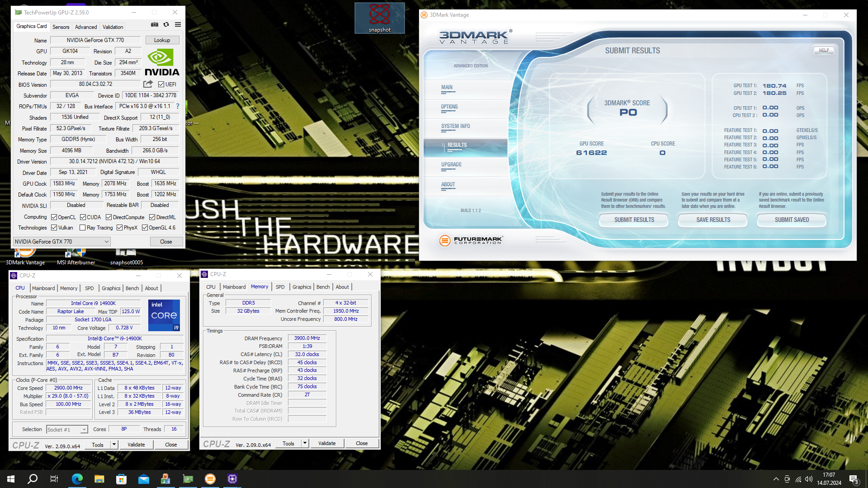Open Task View on taskbar
868x488 pixels.
click(x=54, y=479)
